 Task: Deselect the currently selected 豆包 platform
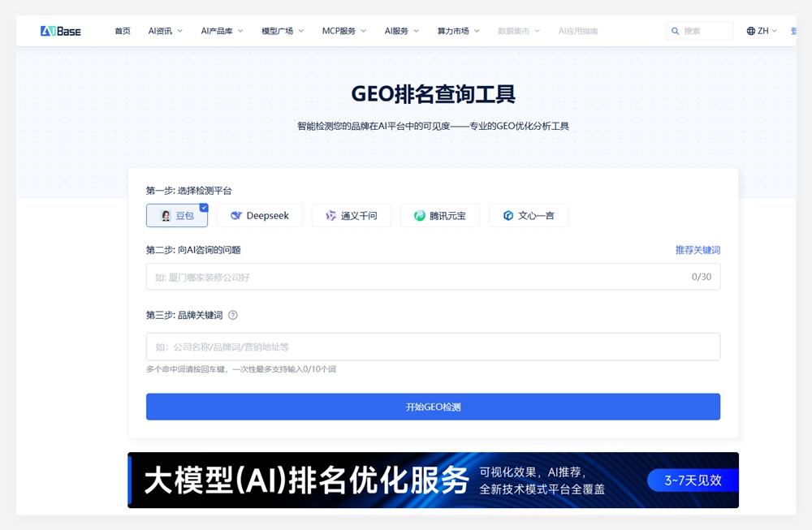point(177,215)
